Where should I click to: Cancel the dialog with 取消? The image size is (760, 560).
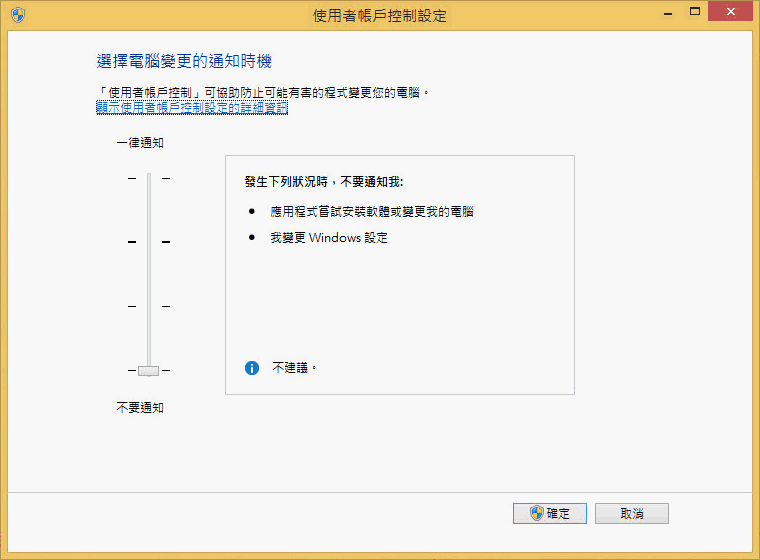click(632, 513)
